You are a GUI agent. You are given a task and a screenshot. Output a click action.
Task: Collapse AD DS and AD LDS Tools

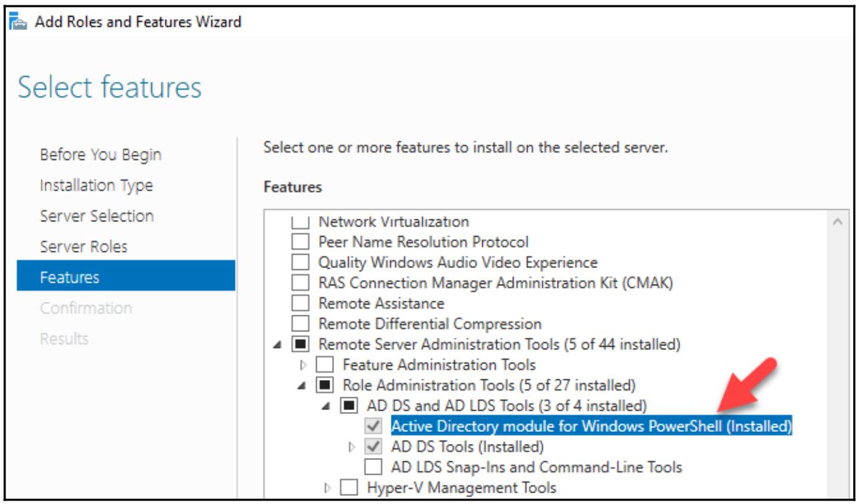pyautogui.click(x=326, y=406)
